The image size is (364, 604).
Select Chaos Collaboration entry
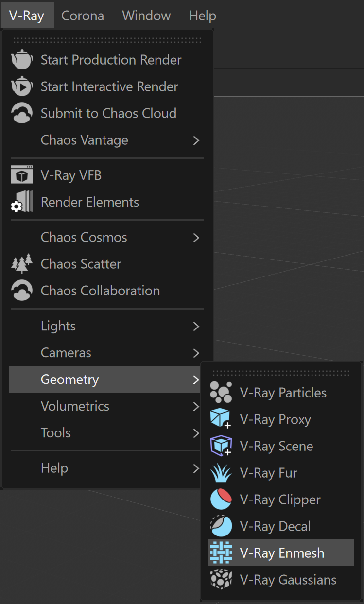pyautogui.click(x=106, y=291)
